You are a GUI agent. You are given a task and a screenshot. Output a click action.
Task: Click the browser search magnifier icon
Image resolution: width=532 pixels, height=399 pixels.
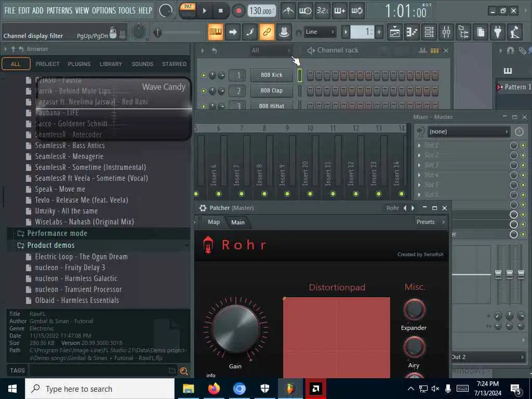point(184,371)
